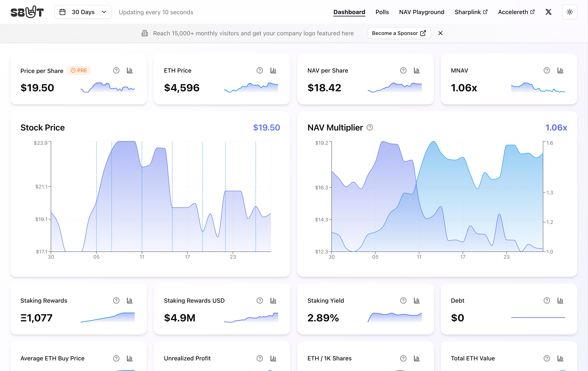Expand the 30 Days range dropdown
588x371 pixels.
click(83, 12)
